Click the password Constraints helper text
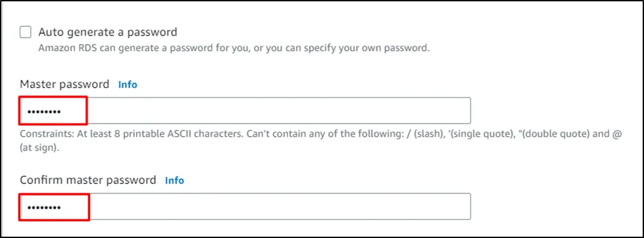Viewport: 644px width, 238px height. click(x=320, y=141)
